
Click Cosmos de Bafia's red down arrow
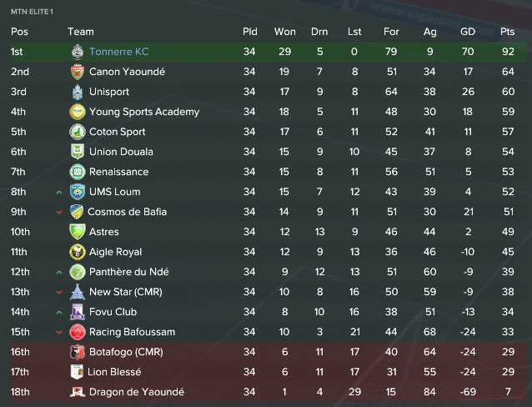pos(59,212)
